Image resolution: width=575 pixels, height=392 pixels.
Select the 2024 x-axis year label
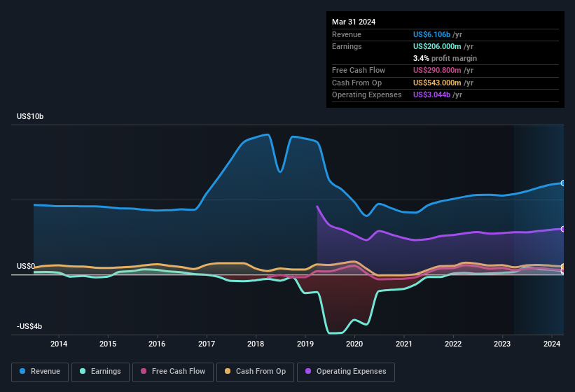[x=551, y=344]
